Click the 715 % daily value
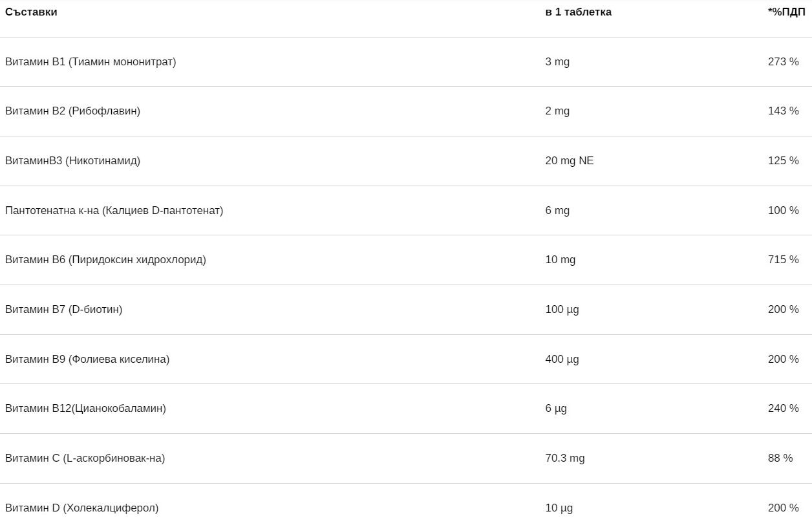The image size is (812, 527). 783,259
